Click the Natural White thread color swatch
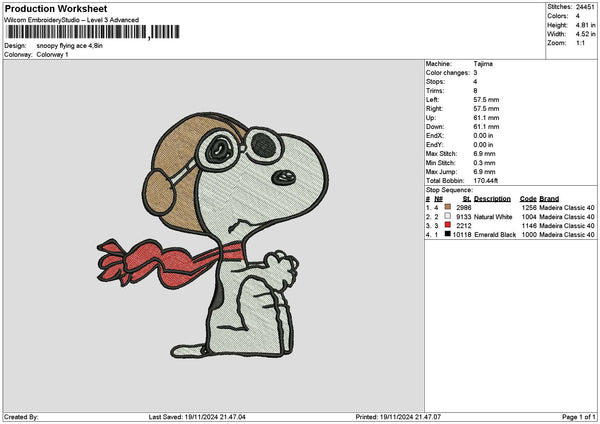600x424 pixels. click(x=448, y=216)
